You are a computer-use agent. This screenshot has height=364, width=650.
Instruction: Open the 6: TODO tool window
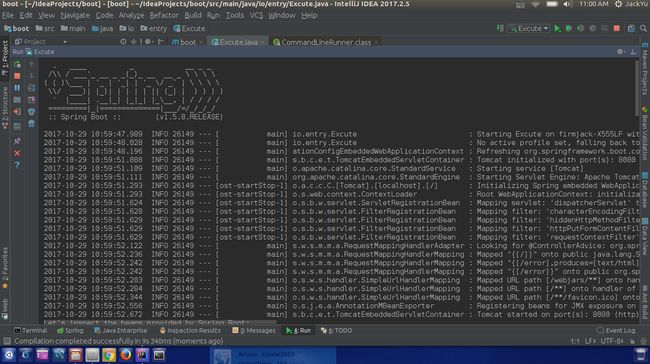(337, 330)
